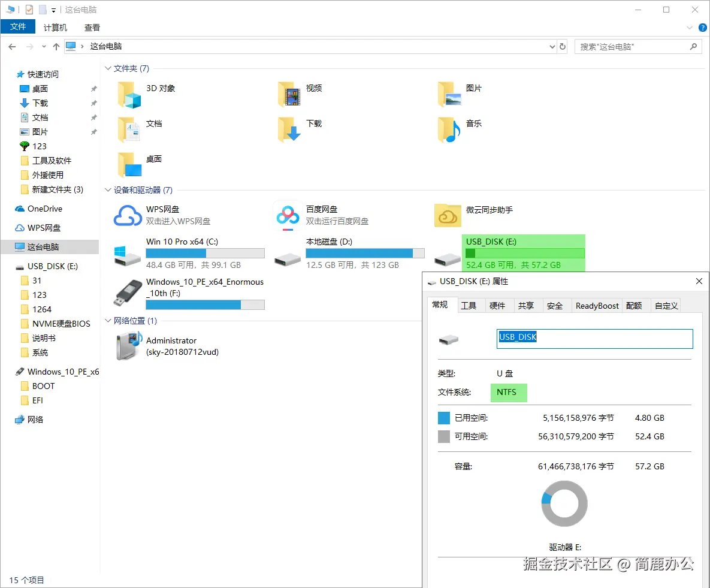Click the search magnifier in the search box
Screen dimensions: 710x588
click(x=693, y=46)
